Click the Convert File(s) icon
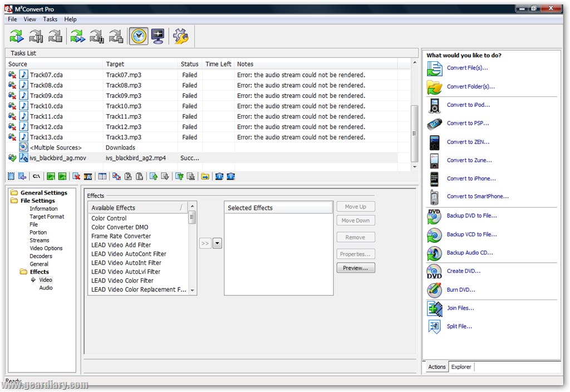570x392 pixels. pos(434,68)
